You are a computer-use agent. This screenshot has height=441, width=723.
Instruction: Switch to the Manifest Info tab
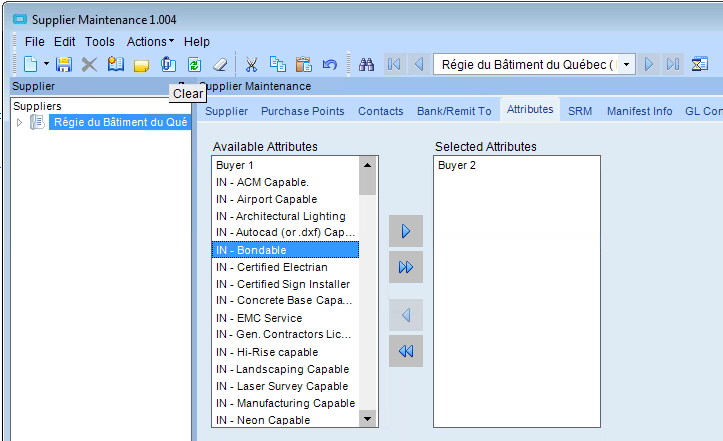tap(639, 111)
